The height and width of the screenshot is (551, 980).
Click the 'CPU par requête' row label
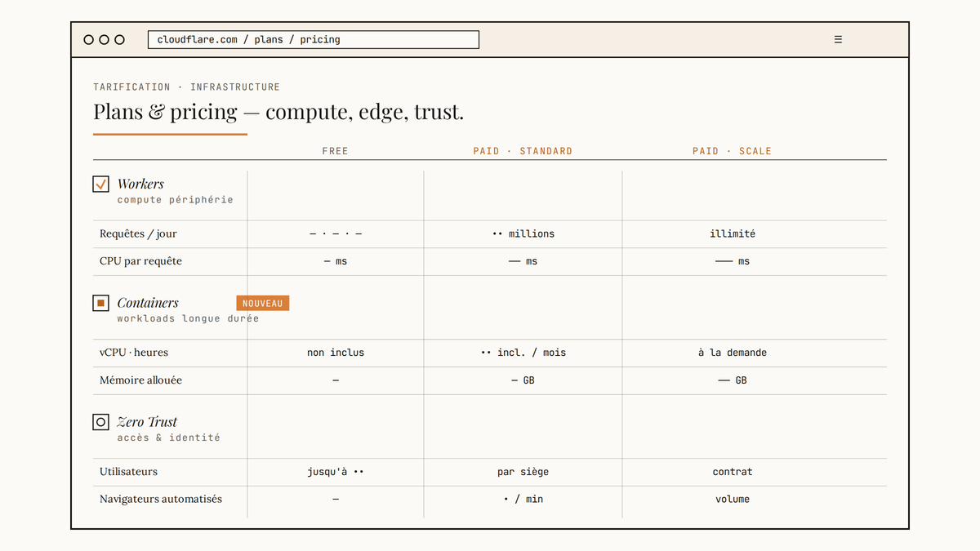coord(140,261)
